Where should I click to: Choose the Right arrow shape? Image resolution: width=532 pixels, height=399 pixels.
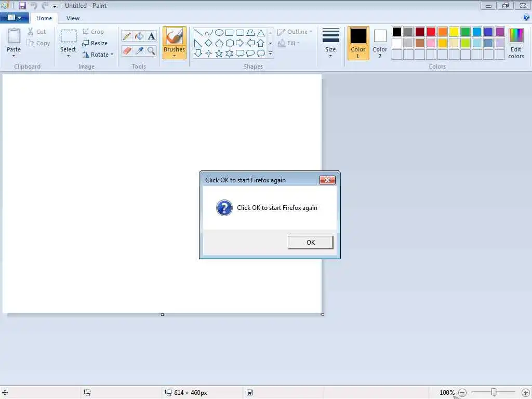[240, 43]
